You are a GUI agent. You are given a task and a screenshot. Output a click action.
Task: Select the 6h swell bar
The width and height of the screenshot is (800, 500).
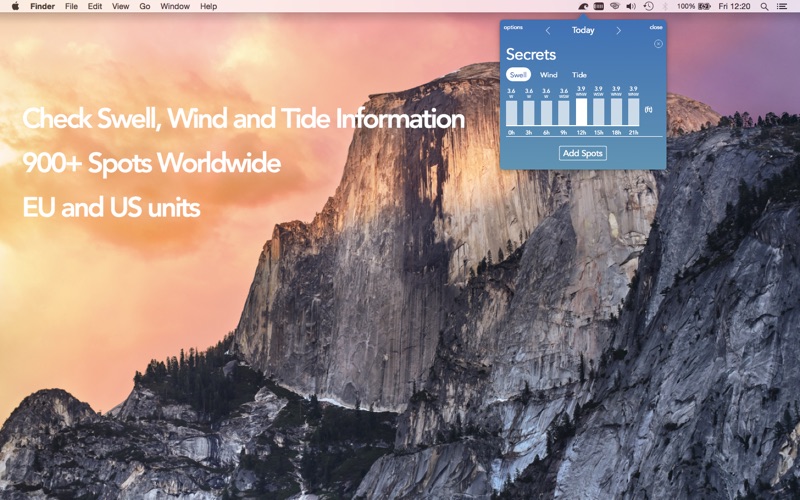pos(546,113)
